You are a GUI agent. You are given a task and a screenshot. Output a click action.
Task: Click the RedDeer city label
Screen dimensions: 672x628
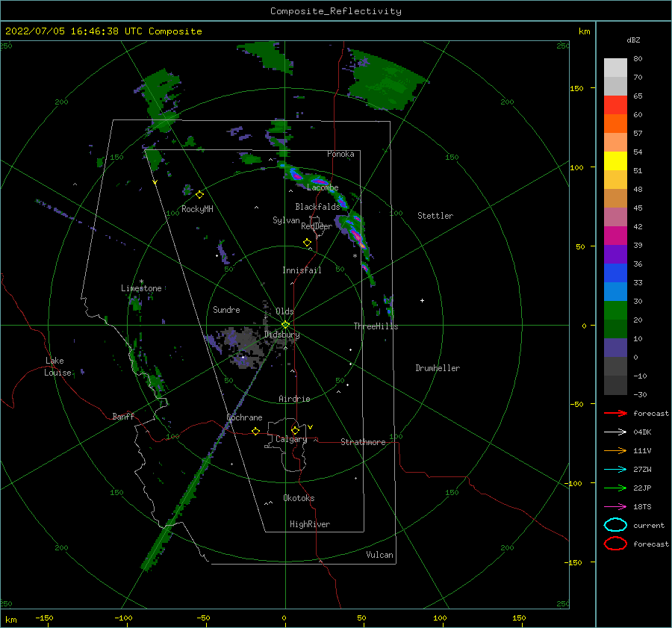pos(317,226)
